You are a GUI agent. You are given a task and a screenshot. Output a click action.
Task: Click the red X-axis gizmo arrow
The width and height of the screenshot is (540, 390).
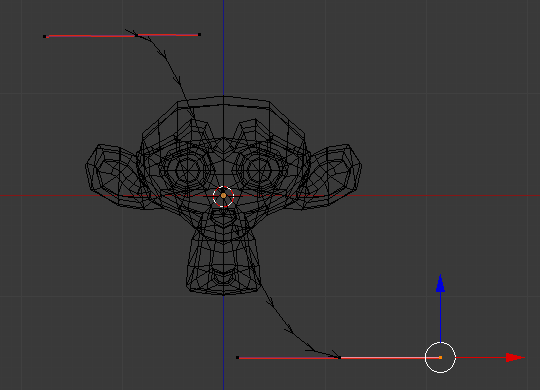[x=515, y=358]
